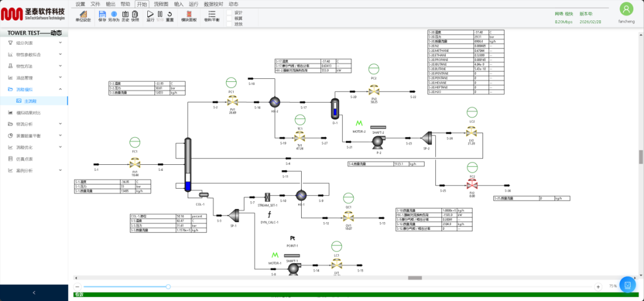644x301 pixels.
Task: Check the 设计 checkbox
Action: pyautogui.click(x=229, y=13)
